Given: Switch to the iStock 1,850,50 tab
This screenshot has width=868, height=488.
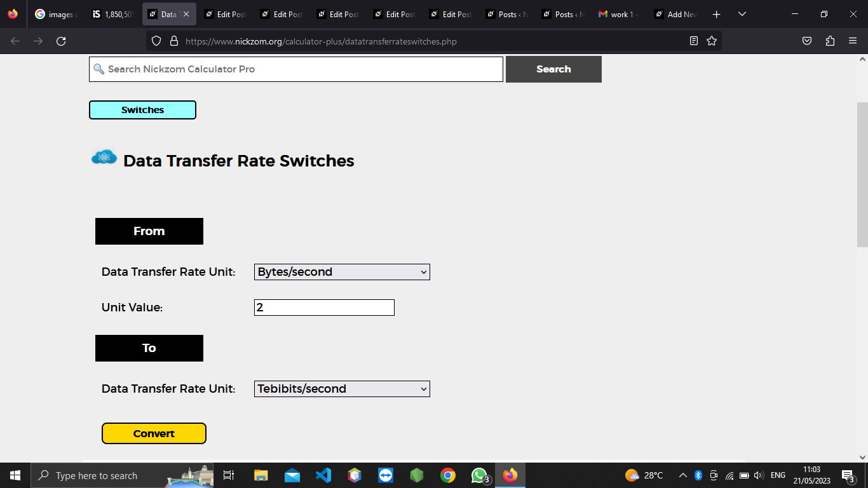Looking at the screenshot, I should pyautogui.click(x=112, y=14).
